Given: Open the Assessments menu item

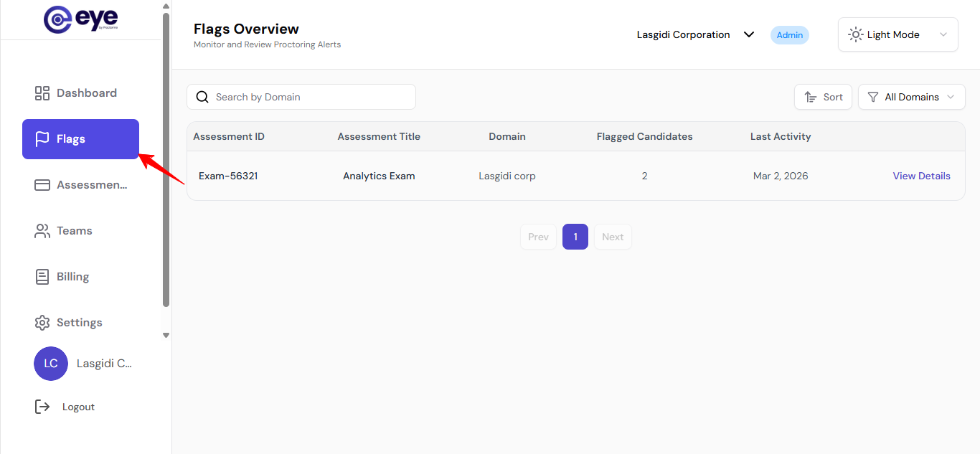Looking at the screenshot, I should coord(80,185).
